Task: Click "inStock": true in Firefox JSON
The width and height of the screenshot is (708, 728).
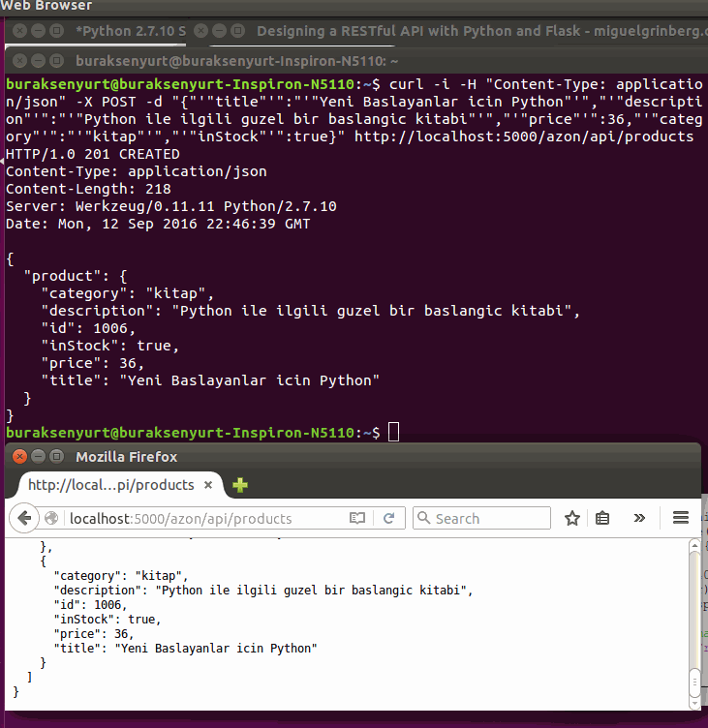Action: pos(108,620)
